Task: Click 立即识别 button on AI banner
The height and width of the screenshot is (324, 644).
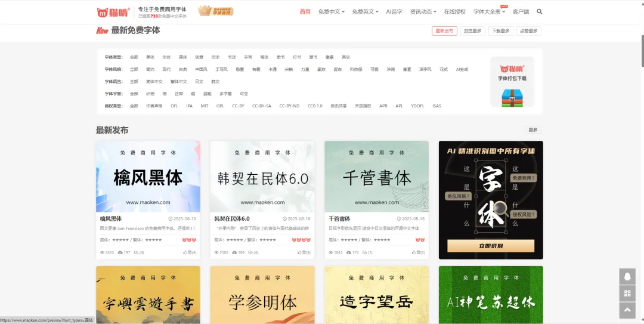Action: coord(491,246)
